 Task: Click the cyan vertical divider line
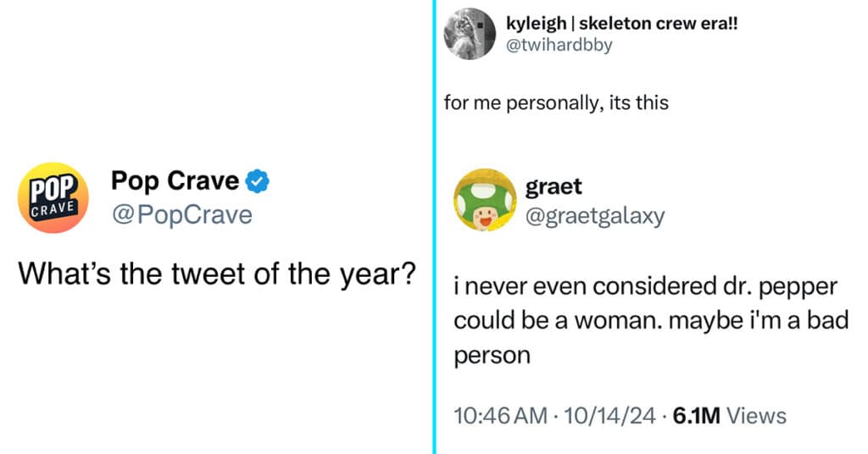coord(435,227)
